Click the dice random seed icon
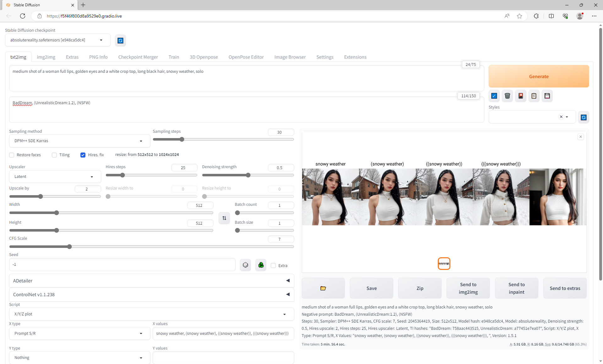Image resolution: width=603 pixels, height=364 pixels. click(x=245, y=265)
